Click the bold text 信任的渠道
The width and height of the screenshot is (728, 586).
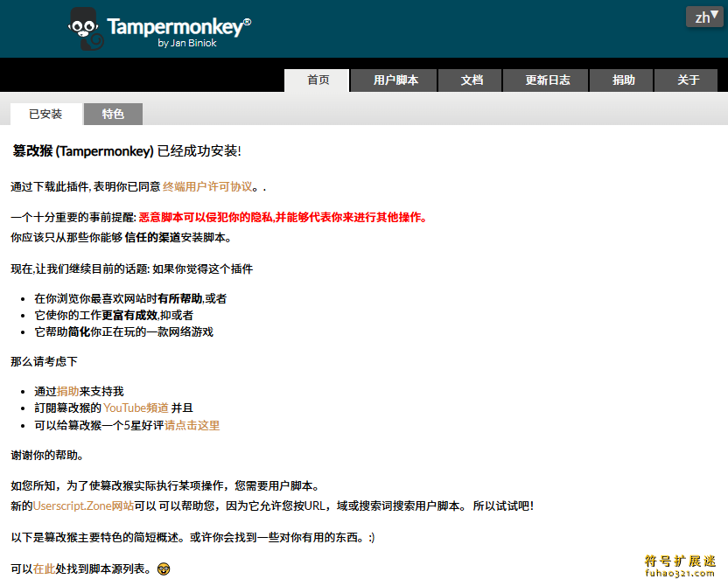(152, 238)
